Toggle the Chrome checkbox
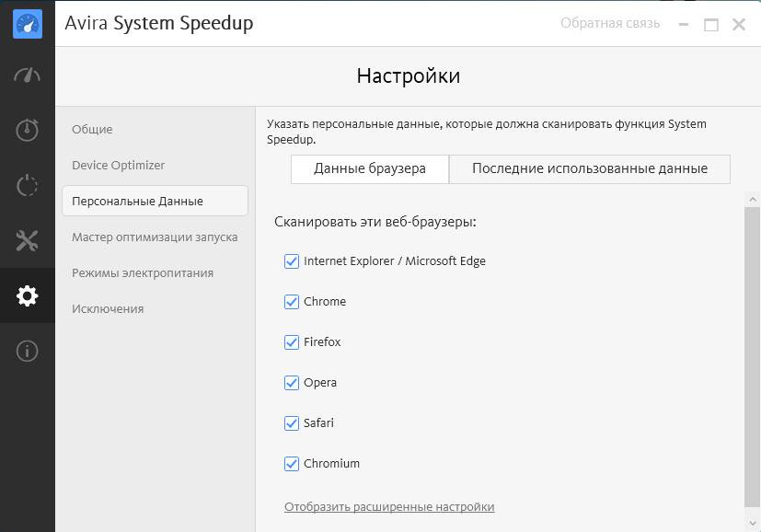 [x=291, y=301]
